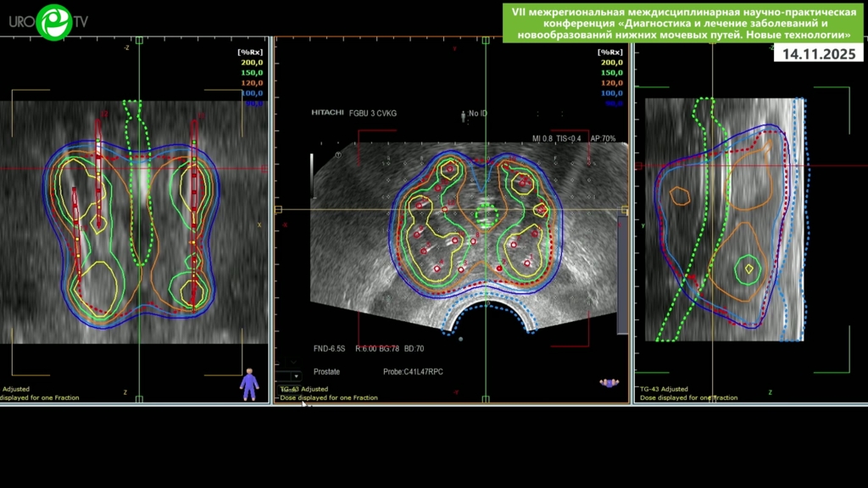This screenshot has width=868, height=488.
Task: Click the URO TV logo
Action: pos(48,22)
